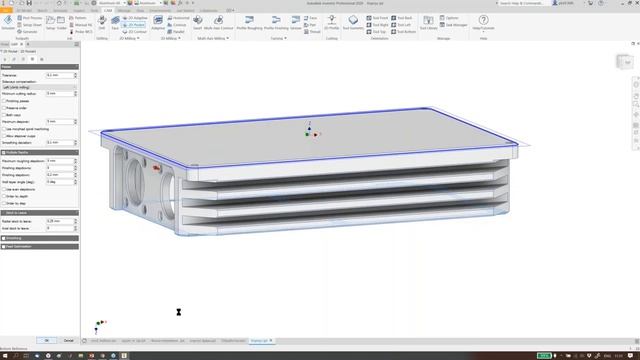The image size is (640, 360).
Task: Select the Turning Profile Roughing tool
Action: 249,22
